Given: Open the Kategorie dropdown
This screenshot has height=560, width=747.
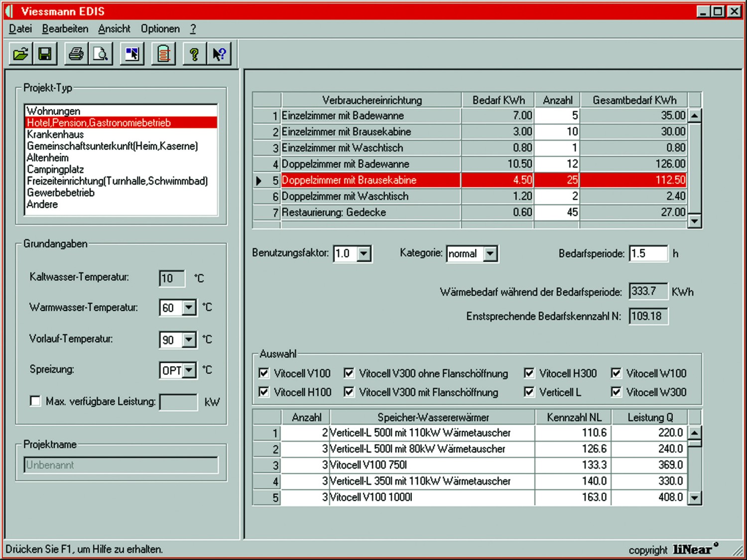Looking at the screenshot, I should [490, 253].
